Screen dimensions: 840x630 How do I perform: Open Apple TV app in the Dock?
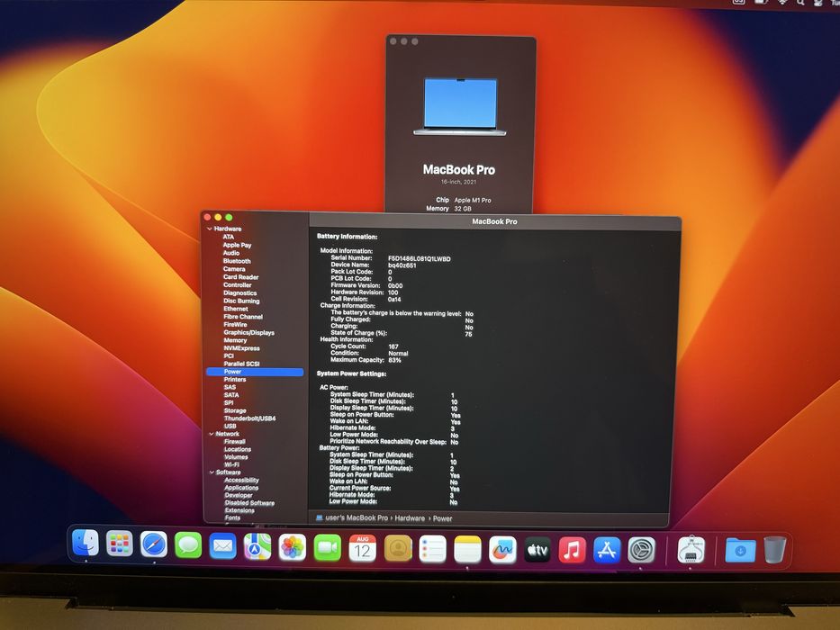537,550
